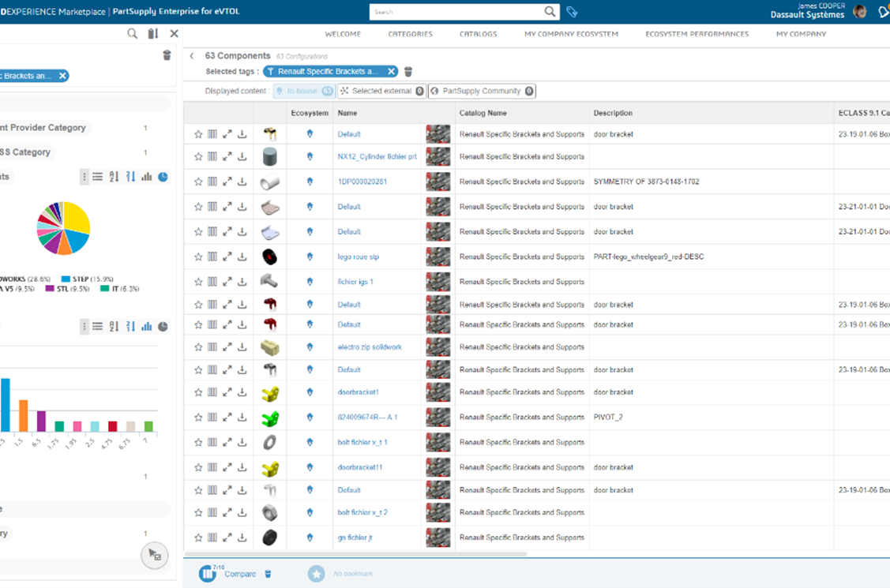Screen dimensions: 890x588
Task: Enable the PartSupply Community content filter
Action: [482, 92]
